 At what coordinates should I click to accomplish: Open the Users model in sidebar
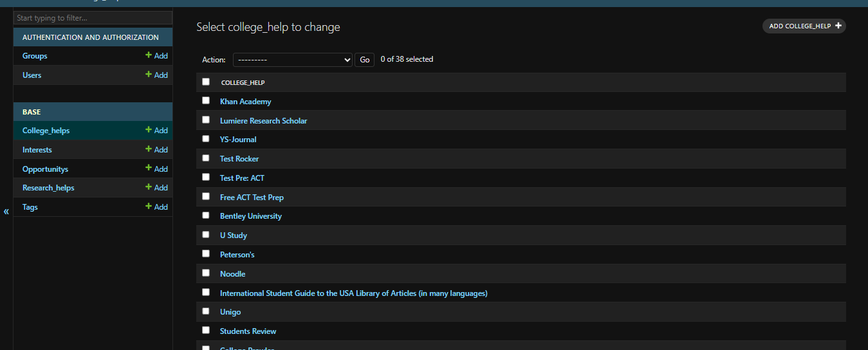tap(32, 75)
